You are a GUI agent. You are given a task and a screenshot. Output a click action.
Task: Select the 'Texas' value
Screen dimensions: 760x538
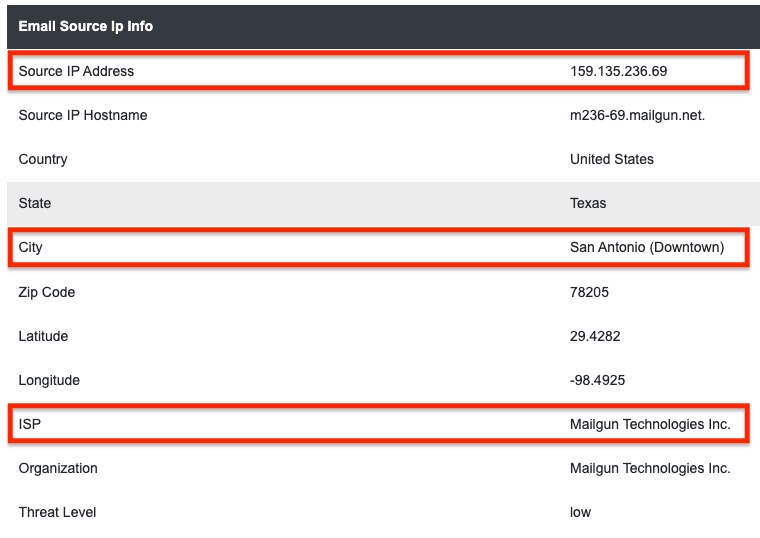(588, 203)
